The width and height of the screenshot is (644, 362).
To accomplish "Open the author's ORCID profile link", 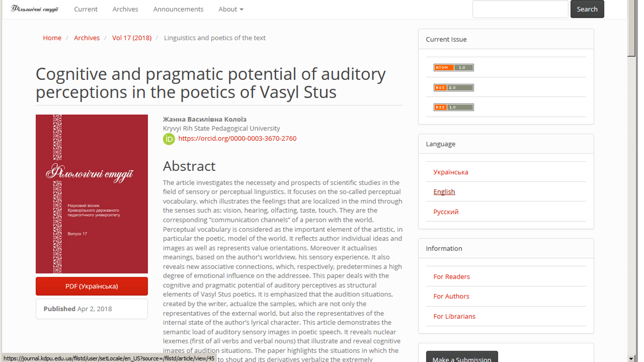I will pyautogui.click(x=237, y=138).
